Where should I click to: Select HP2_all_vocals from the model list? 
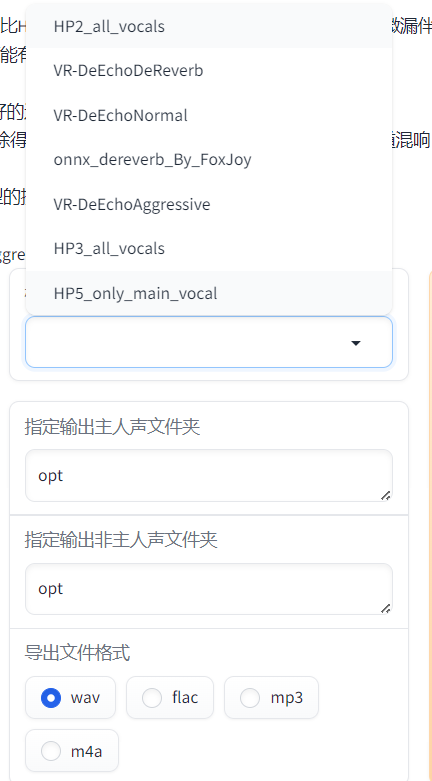(x=209, y=26)
